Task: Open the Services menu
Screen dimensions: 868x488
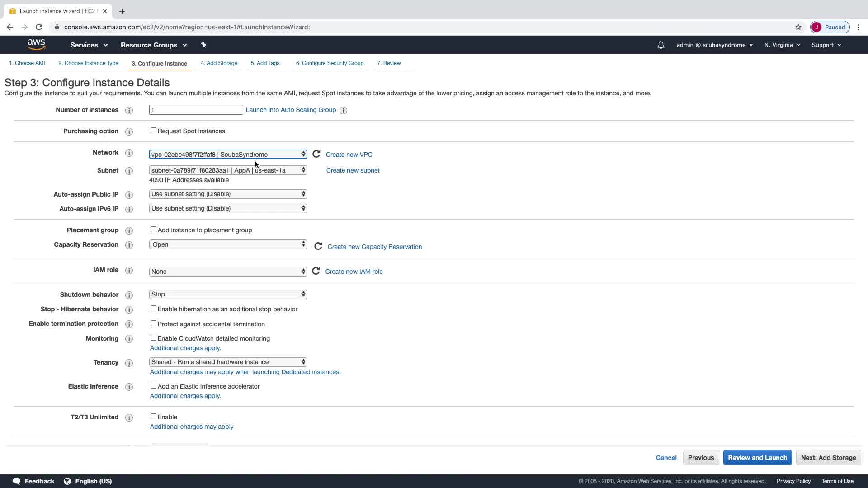Action: (89, 45)
